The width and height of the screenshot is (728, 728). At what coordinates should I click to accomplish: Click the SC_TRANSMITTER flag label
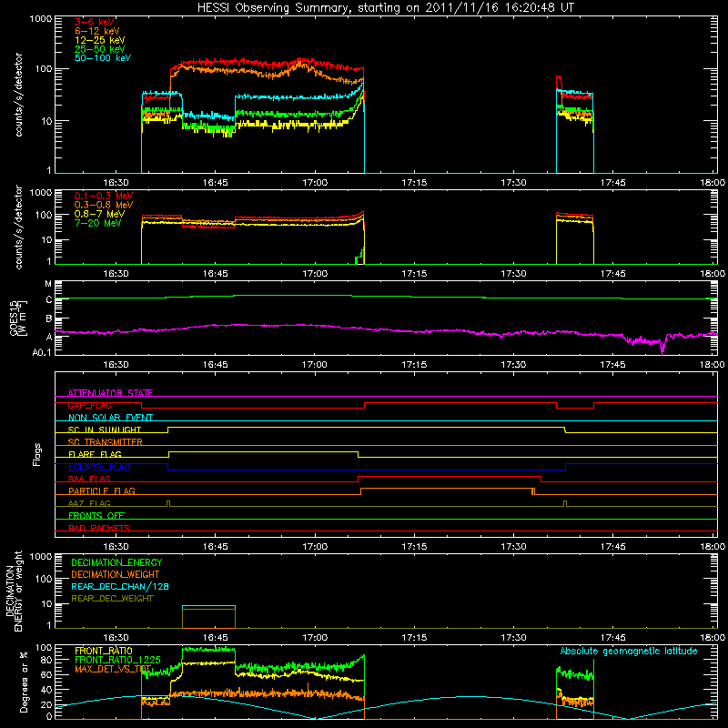point(105,442)
